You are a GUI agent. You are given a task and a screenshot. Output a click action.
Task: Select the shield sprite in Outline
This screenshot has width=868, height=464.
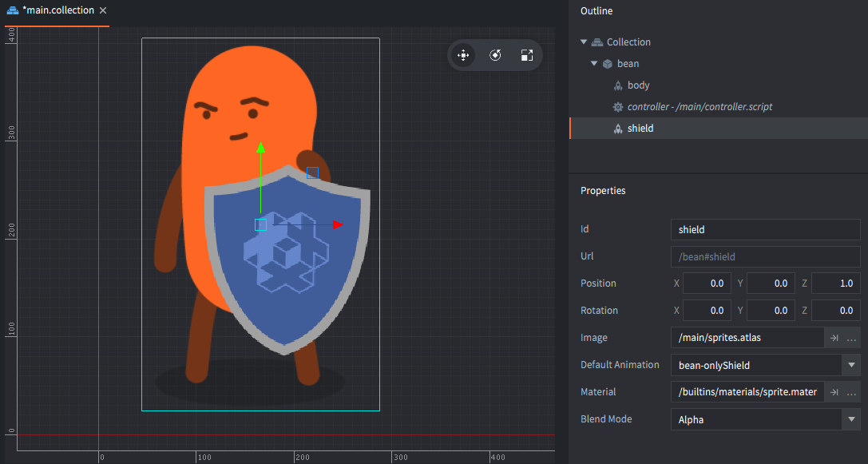tap(640, 129)
